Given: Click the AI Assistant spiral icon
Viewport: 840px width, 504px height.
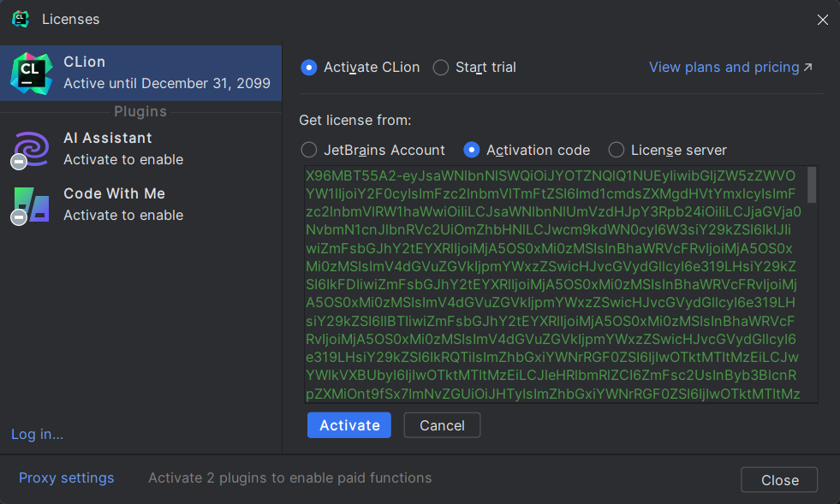Looking at the screenshot, I should pos(32,148).
